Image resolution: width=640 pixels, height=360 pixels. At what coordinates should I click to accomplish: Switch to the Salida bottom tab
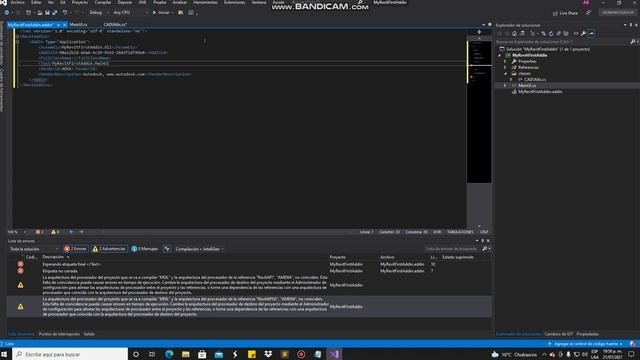coord(89,334)
